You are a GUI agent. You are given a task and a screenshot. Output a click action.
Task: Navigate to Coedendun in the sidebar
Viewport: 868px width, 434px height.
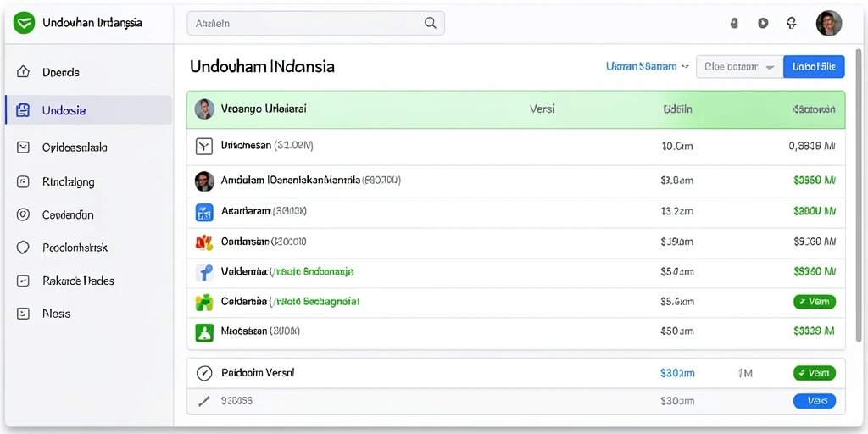88,214
